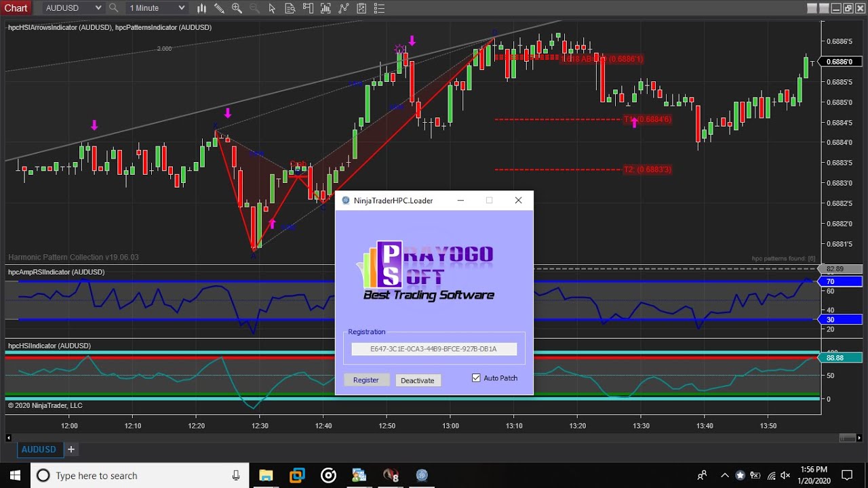This screenshot has width=868, height=488.
Task: Click the Deactivate button
Action: (418, 380)
